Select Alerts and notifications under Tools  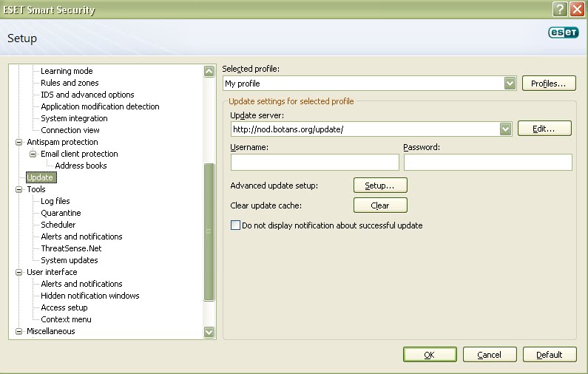[x=81, y=237]
